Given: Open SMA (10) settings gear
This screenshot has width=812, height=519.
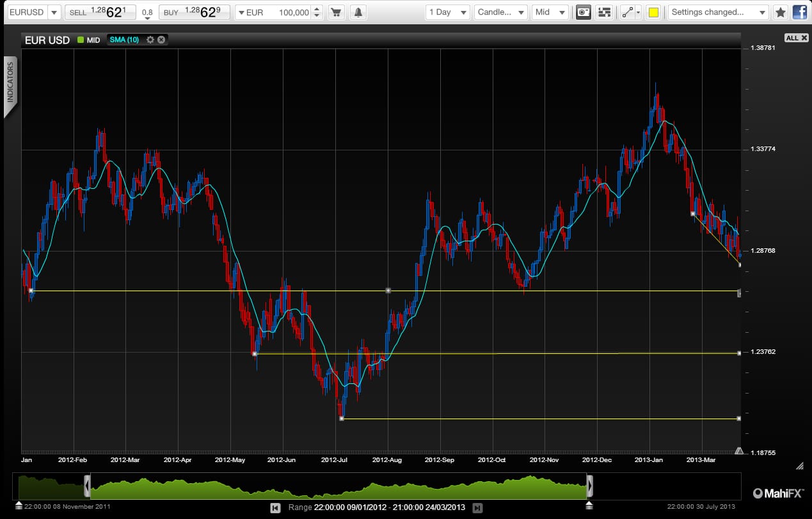Looking at the screenshot, I should click(x=150, y=40).
